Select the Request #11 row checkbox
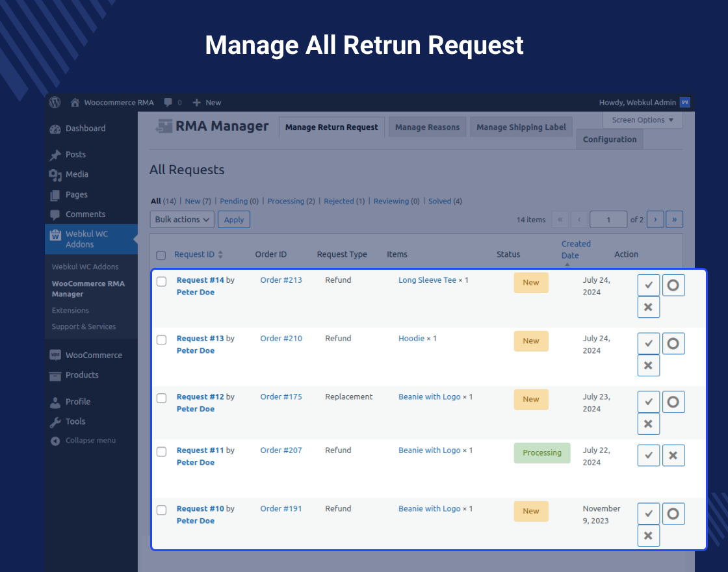728x572 pixels. point(162,452)
